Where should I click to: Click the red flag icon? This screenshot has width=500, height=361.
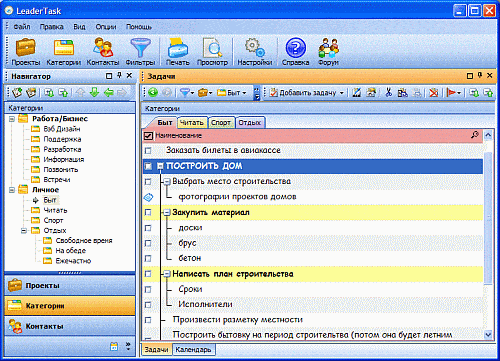(451, 92)
